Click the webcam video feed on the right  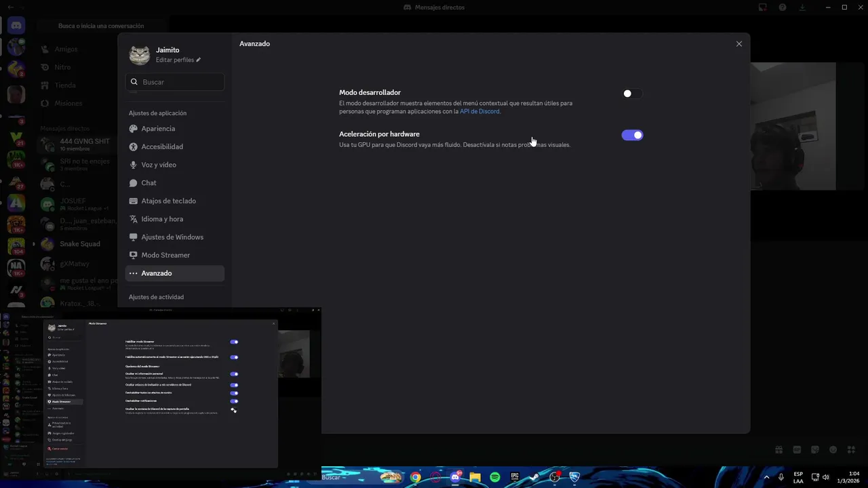click(x=793, y=126)
